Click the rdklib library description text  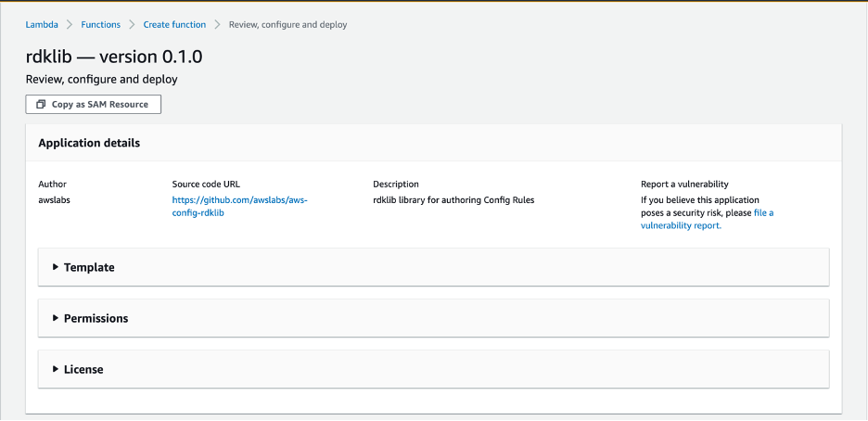coord(453,200)
